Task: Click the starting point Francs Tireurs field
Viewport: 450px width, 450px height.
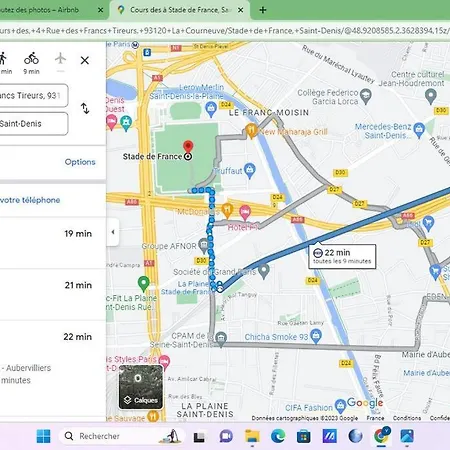Action: click(x=33, y=96)
